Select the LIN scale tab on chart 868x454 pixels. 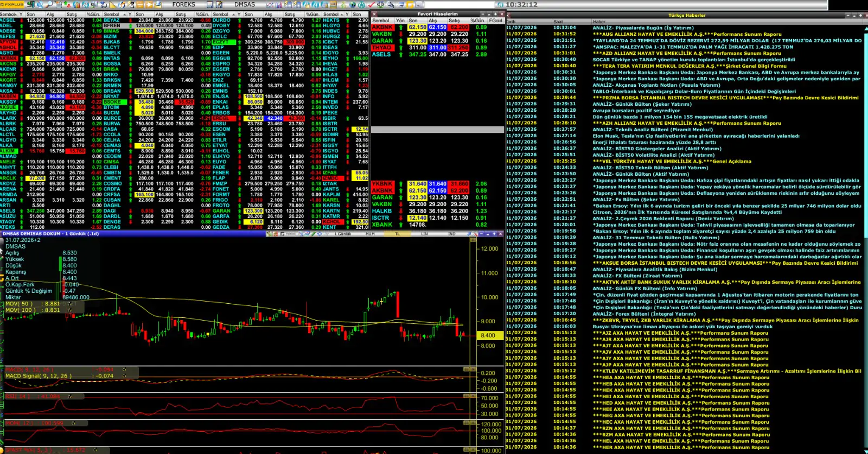point(424,234)
